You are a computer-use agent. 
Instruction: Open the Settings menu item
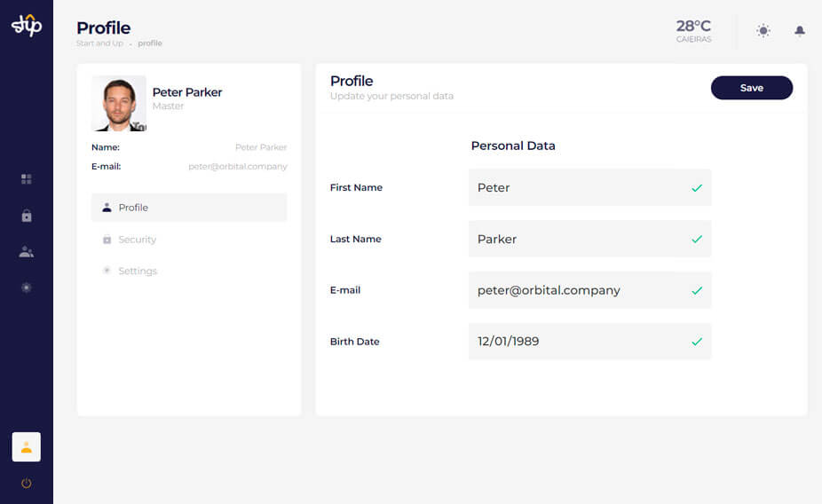point(137,271)
